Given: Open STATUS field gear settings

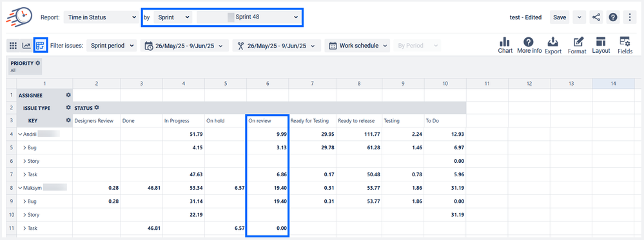Looking at the screenshot, I should (x=97, y=107).
